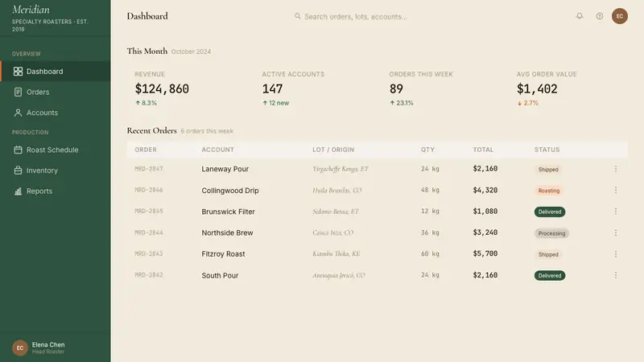
Task: Open Orders page from sidebar
Action: [x=56, y=92]
